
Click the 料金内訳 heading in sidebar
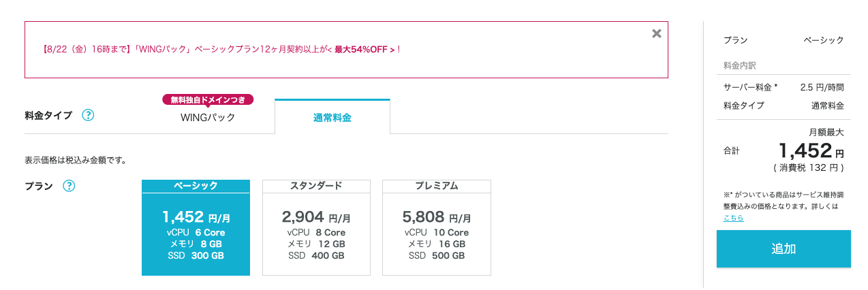click(x=740, y=66)
